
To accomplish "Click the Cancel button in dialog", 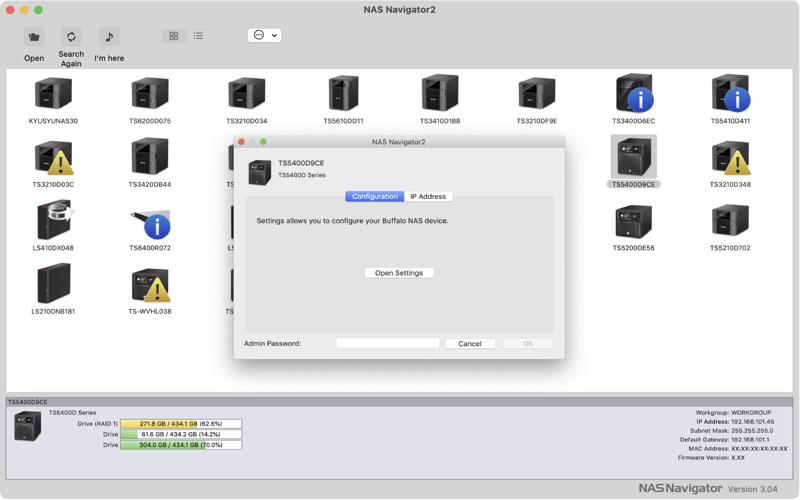I will 470,344.
